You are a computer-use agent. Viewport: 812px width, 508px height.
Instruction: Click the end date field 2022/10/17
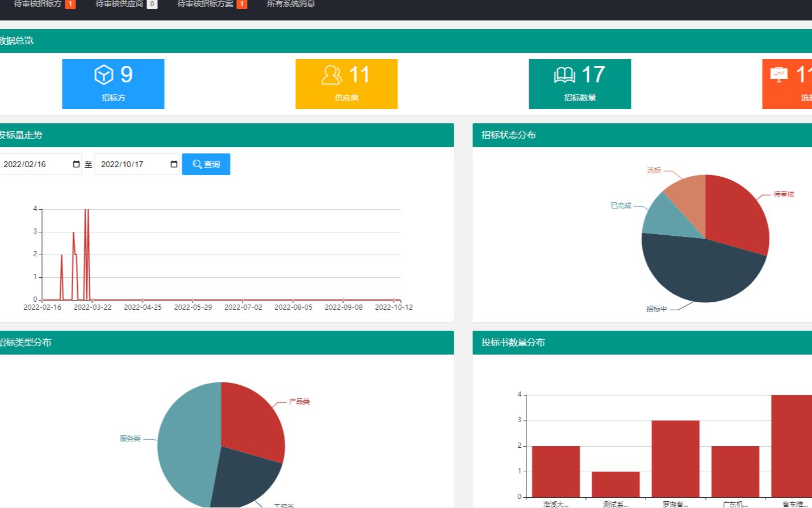pyautogui.click(x=137, y=164)
